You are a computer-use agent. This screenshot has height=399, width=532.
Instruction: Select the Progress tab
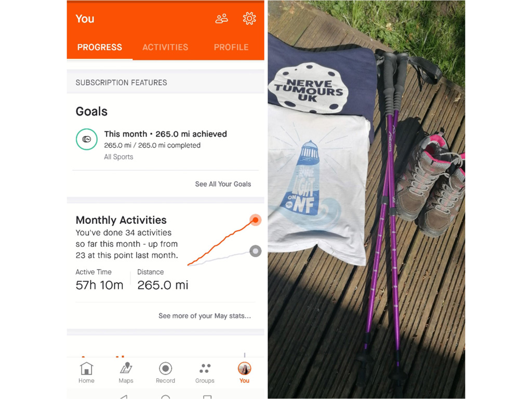(x=100, y=47)
